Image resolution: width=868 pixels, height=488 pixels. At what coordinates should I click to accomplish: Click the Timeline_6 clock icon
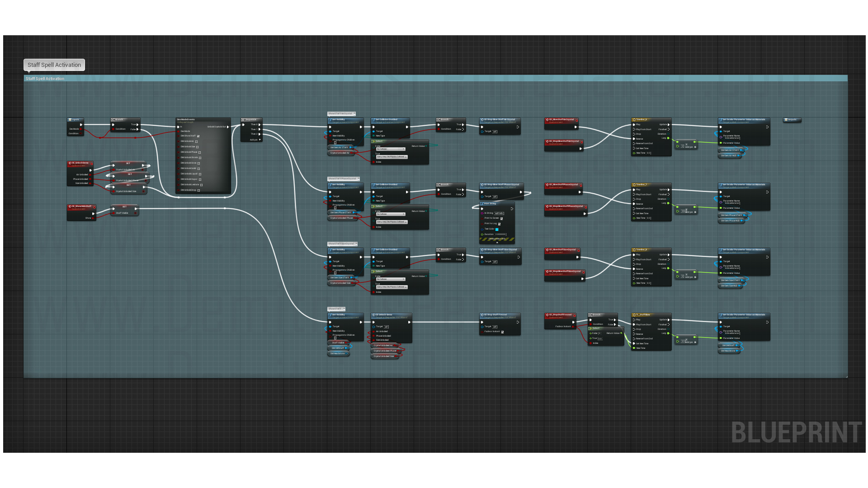coord(634,120)
